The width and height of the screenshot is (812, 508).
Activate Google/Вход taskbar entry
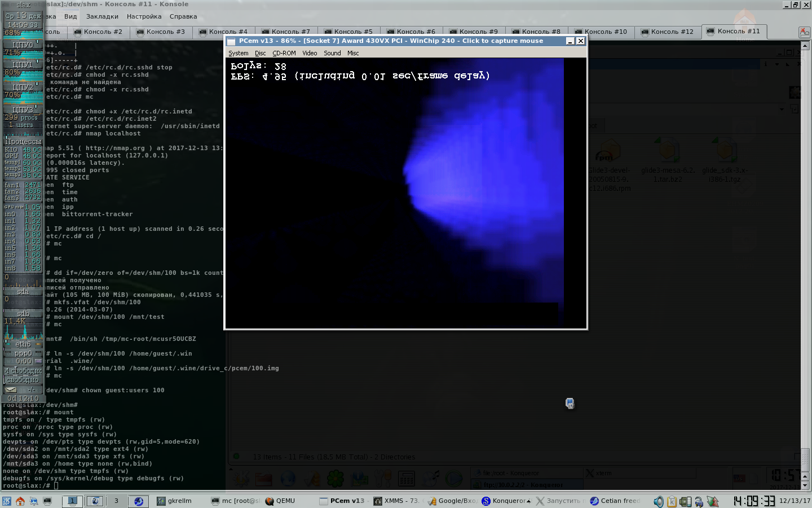click(x=452, y=501)
